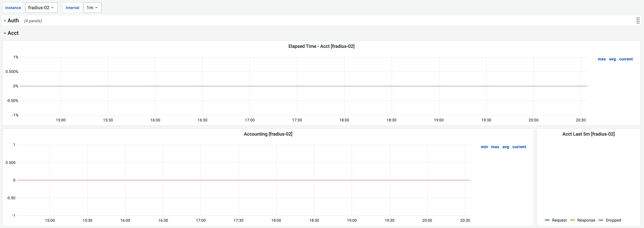
Task: Toggle the Response series in legend
Action: coord(586,220)
